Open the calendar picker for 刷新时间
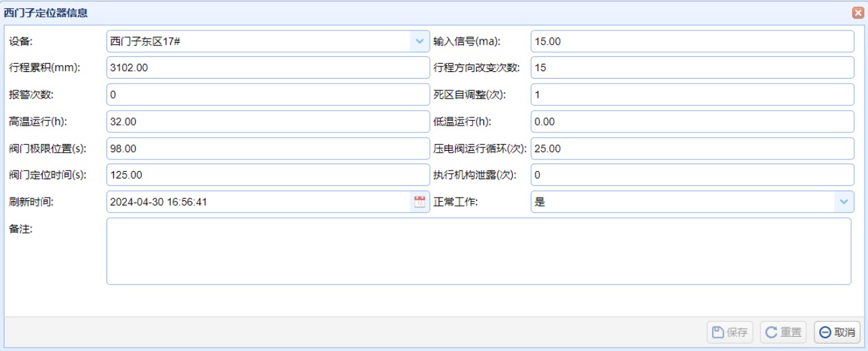Screen dimensions: 868x351 coord(420,202)
